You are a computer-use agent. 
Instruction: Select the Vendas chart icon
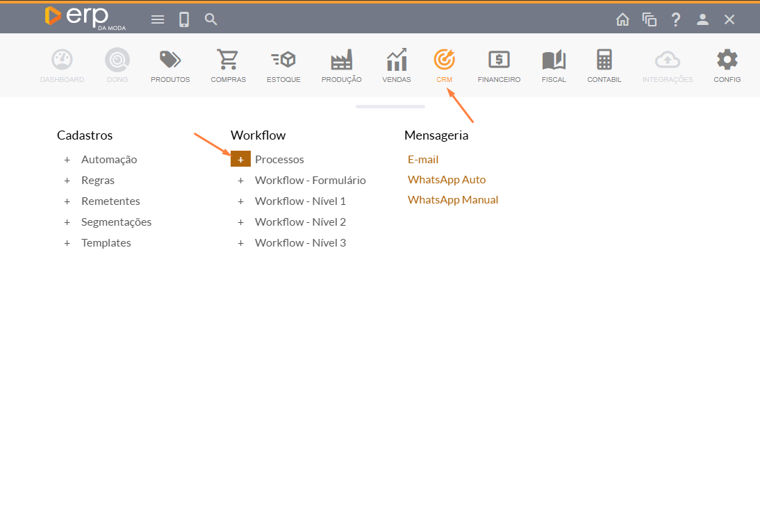point(396,60)
